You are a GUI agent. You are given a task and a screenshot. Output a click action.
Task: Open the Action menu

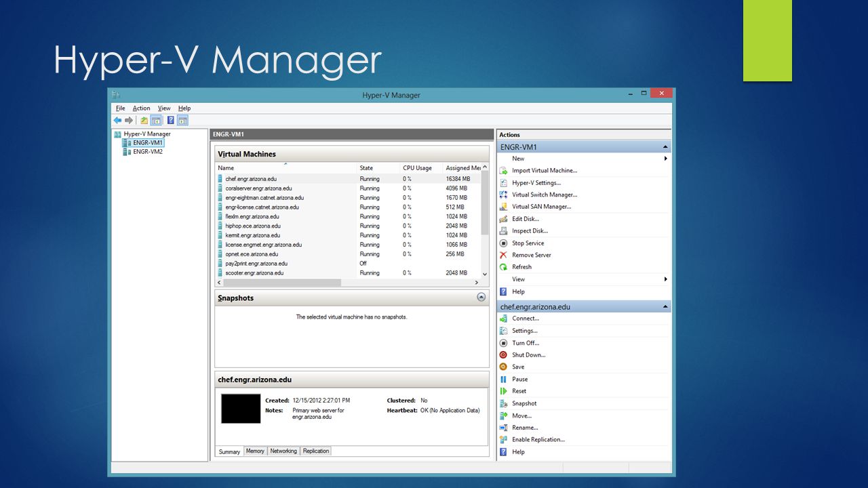pyautogui.click(x=141, y=108)
